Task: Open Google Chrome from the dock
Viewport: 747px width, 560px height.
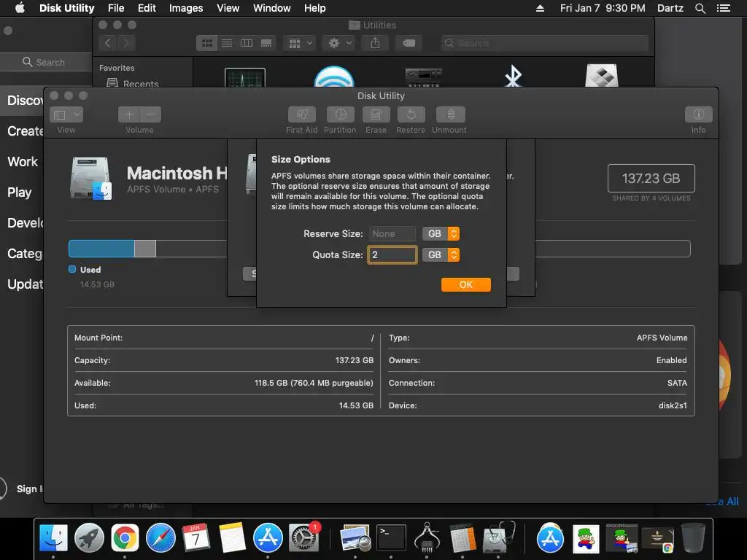Action: click(x=125, y=538)
